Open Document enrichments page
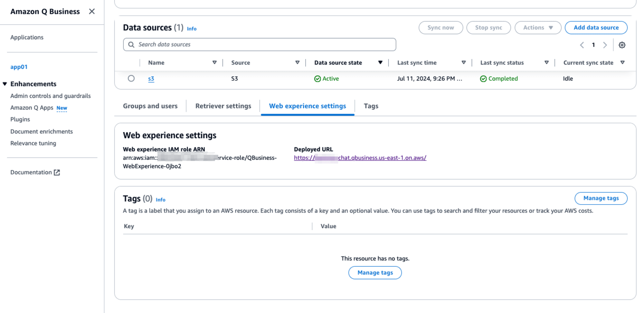This screenshot has height=313, width=644. (x=42, y=131)
